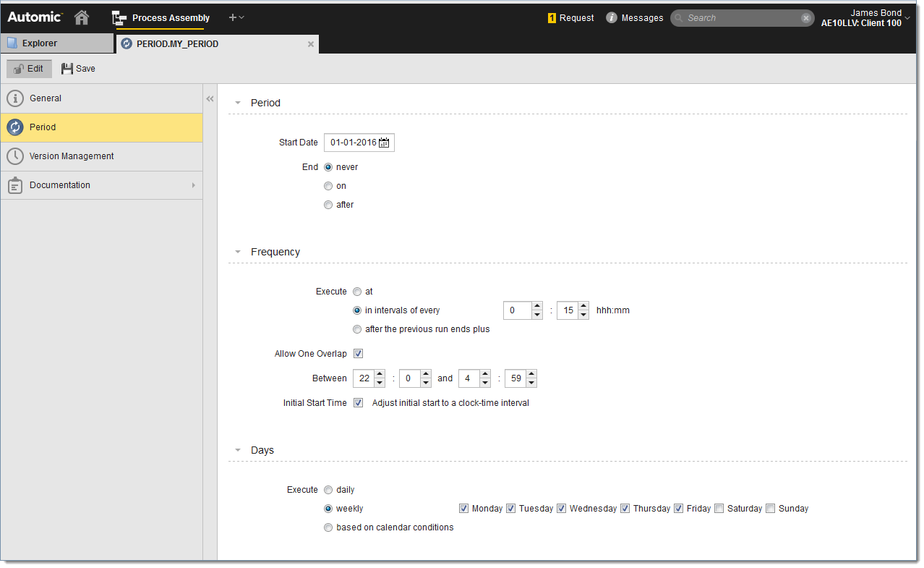
Task: Collapse the Frequency section
Action: pyautogui.click(x=238, y=253)
